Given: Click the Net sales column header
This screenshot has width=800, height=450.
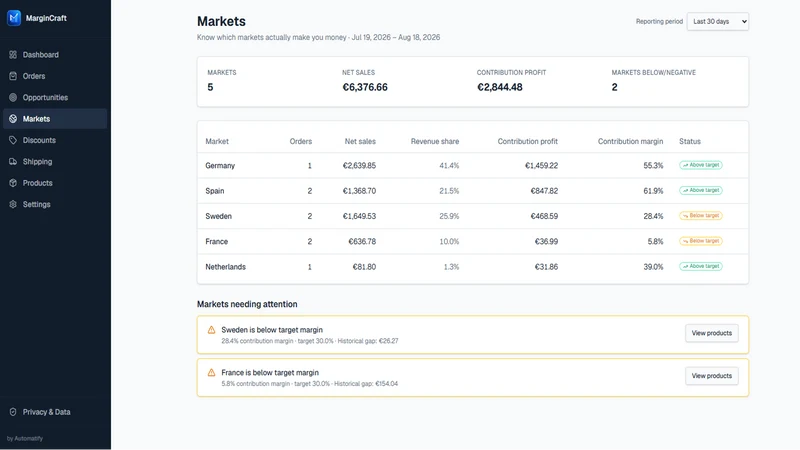Looking at the screenshot, I should (360, 141).
